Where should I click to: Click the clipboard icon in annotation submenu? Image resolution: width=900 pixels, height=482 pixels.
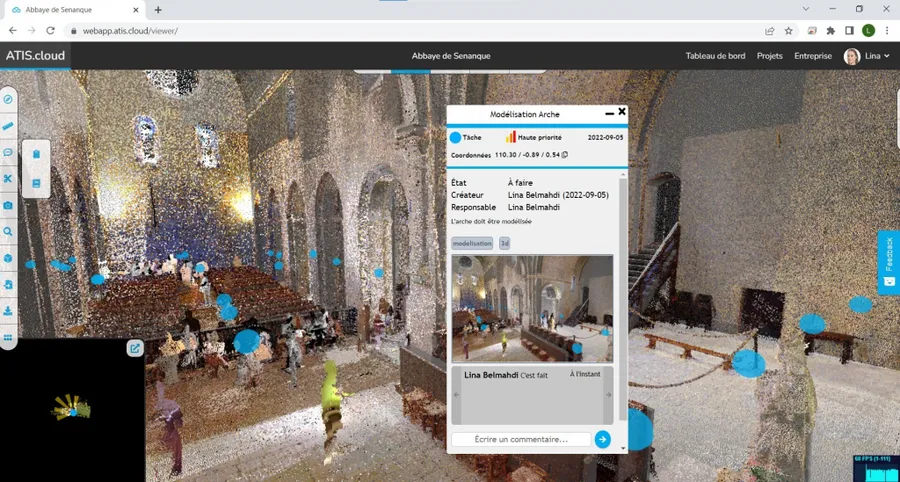point(36,154)
